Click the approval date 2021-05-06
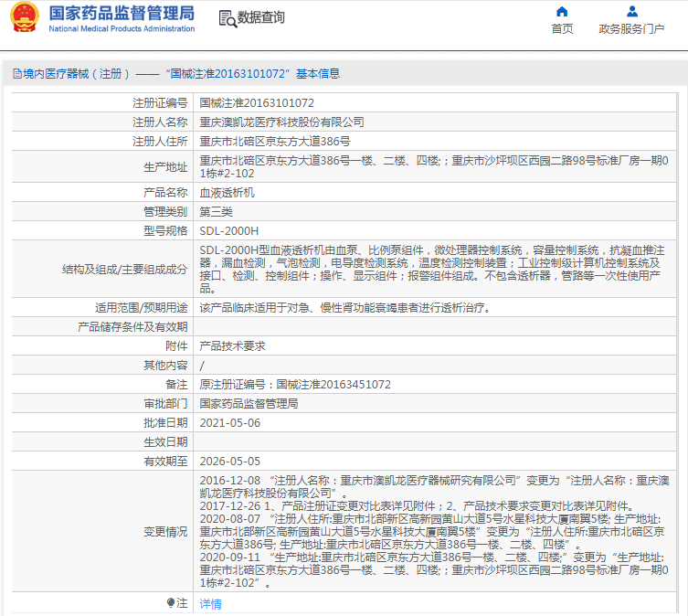688x616 pixels. [229, 423]
